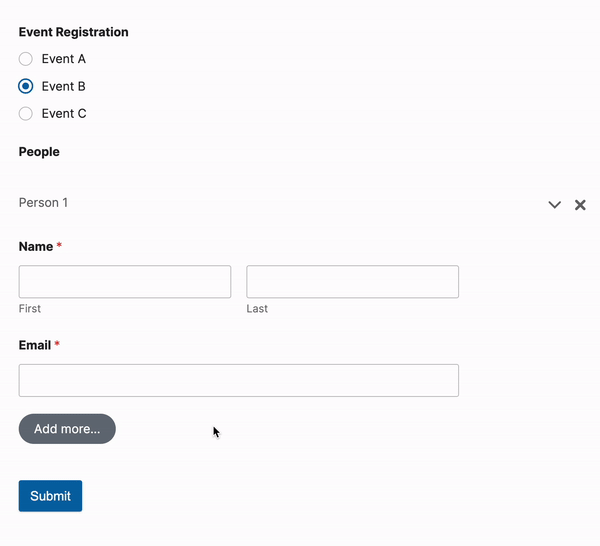Click the required Name field label
The height and width of the screenshot is (546, 600).
36,246
